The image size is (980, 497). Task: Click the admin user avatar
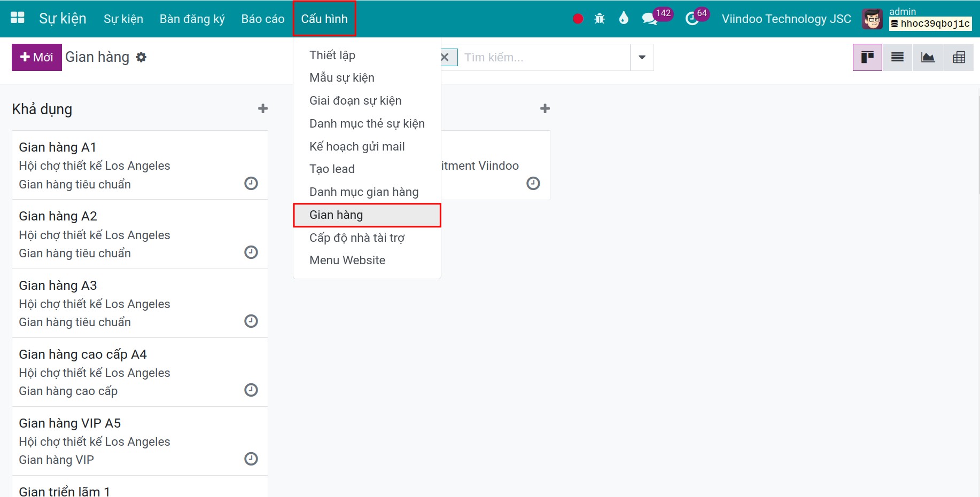tap(872, 19)
